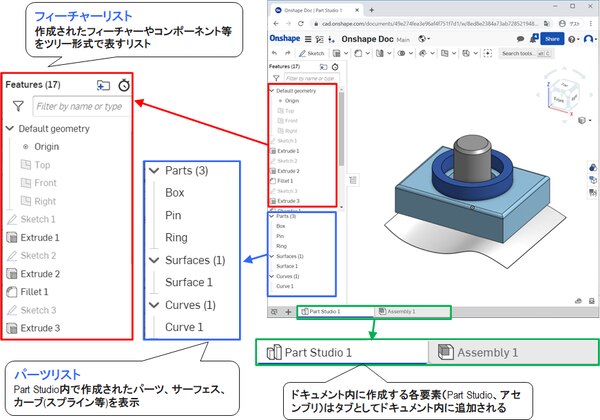Screen dimensions: 600x420
Task: Collapse Parts (3) group in browser window
Action: (x=272, y=216)
